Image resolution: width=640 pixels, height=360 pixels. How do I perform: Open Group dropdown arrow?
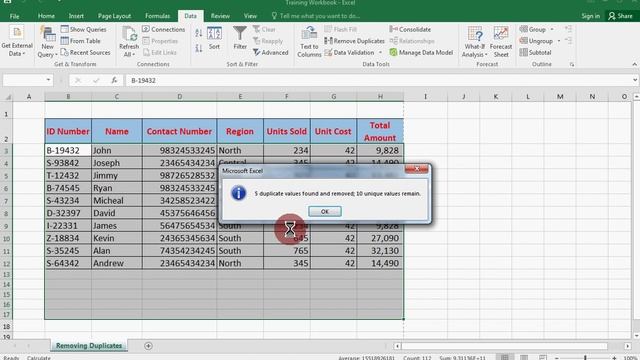(552, 29)
